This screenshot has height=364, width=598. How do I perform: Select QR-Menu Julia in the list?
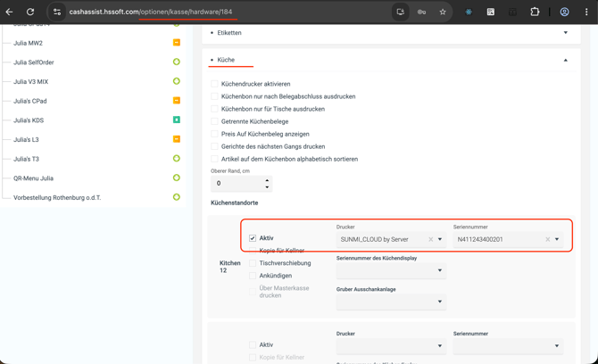[34, 178]
